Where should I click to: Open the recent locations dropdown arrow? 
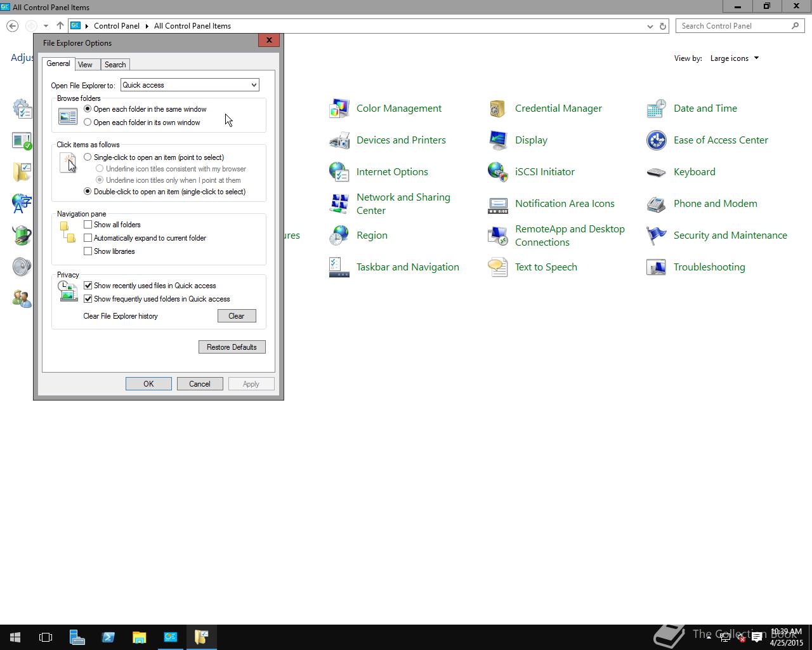[x=46, y=26]
